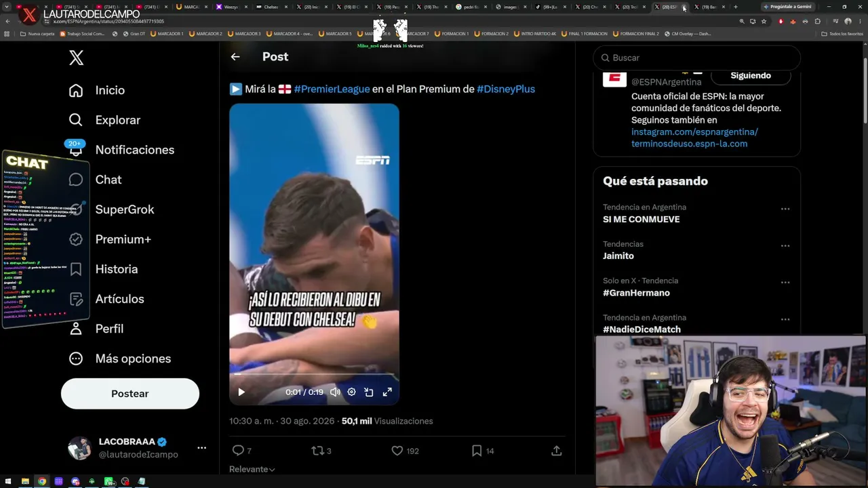Click the browser address bar URL
This screenshot has height=488, width=868.
click(x=108, y=22)
